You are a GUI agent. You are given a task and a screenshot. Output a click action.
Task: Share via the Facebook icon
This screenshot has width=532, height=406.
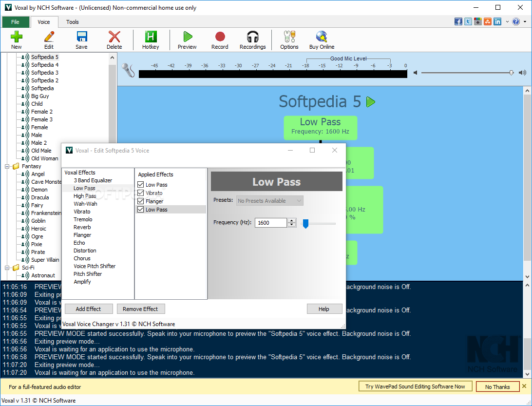click(458, 22)
